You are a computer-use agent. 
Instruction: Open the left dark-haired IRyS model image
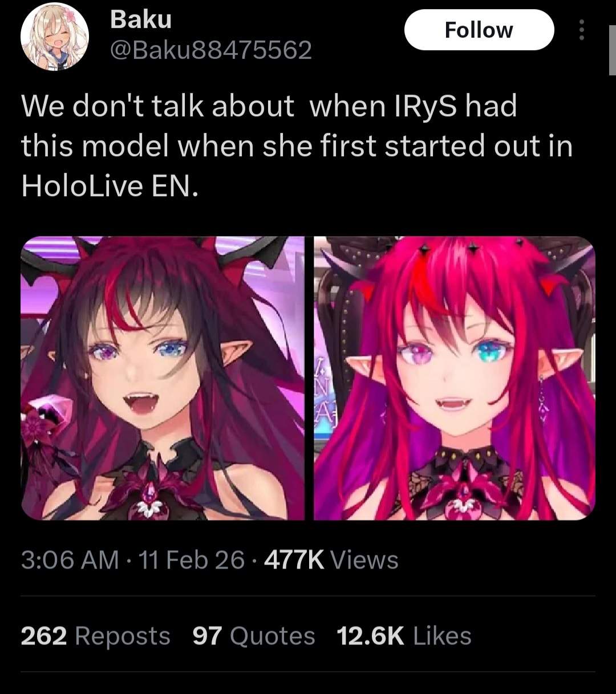click(x=163, y=378)
